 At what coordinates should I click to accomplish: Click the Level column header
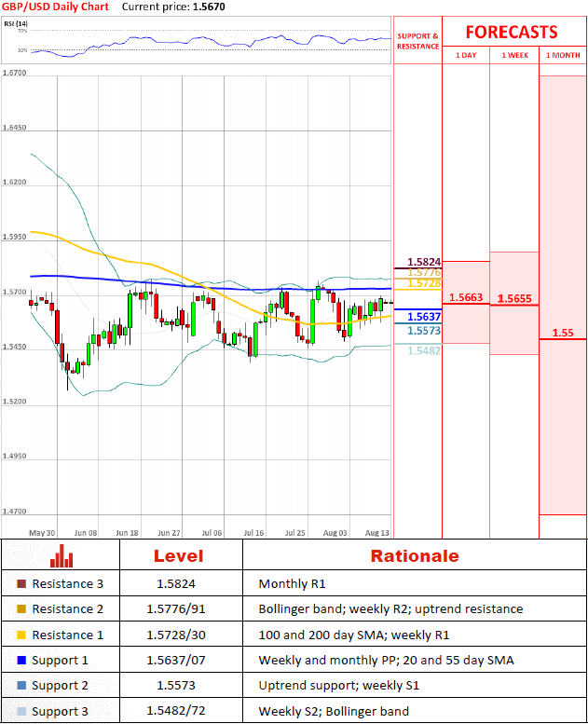[x=178, y=556]
